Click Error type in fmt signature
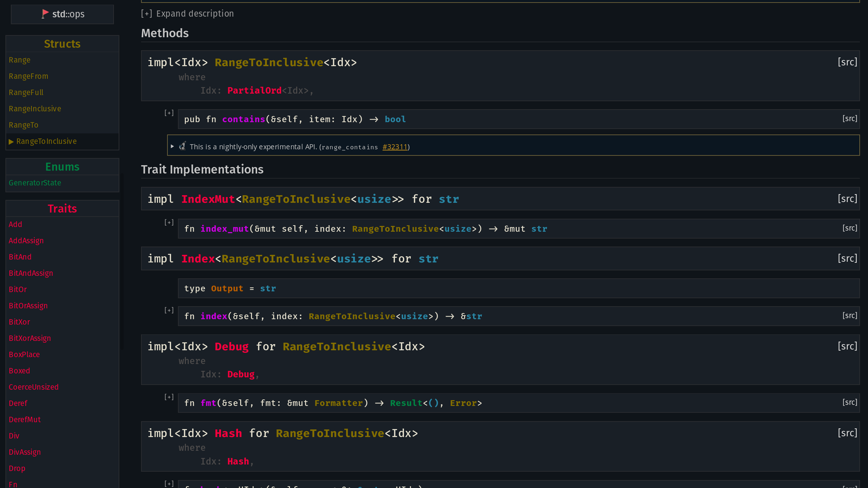868x488 pixels. pos(463,403)
